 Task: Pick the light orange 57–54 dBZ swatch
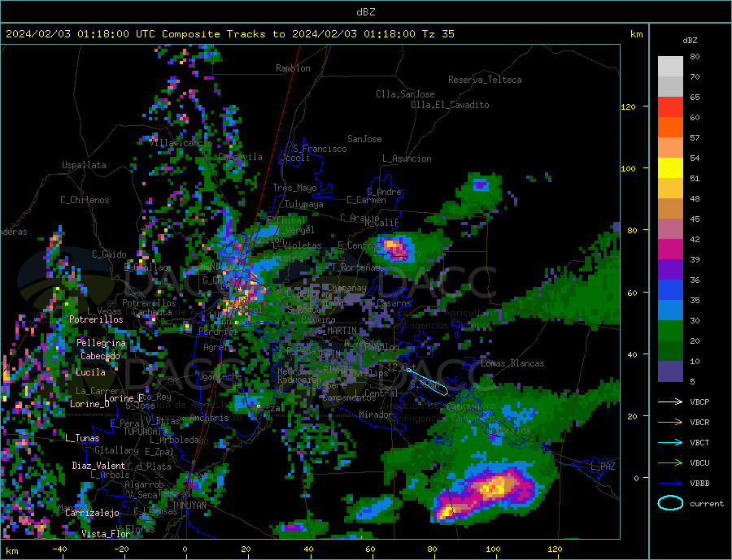click(x=670, y=147)
